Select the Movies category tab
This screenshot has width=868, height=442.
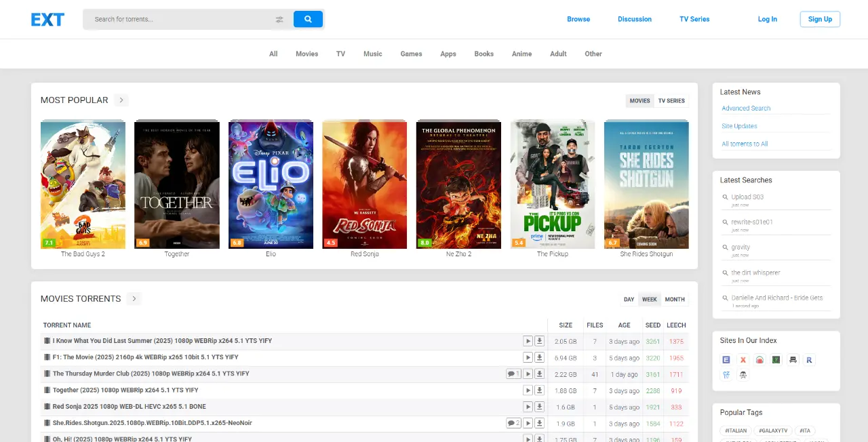point(307,54)
